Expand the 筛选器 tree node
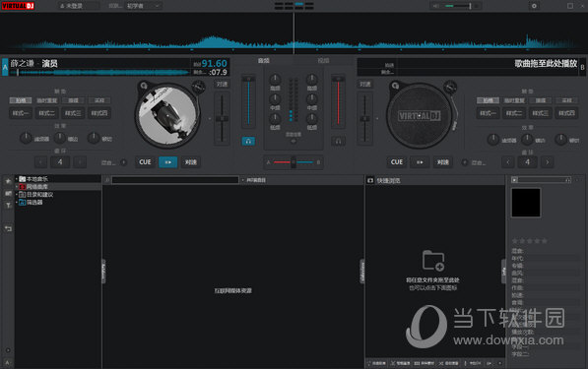Image resolution: width=588 pixels, height=369 pixels. tap(16, 203)
